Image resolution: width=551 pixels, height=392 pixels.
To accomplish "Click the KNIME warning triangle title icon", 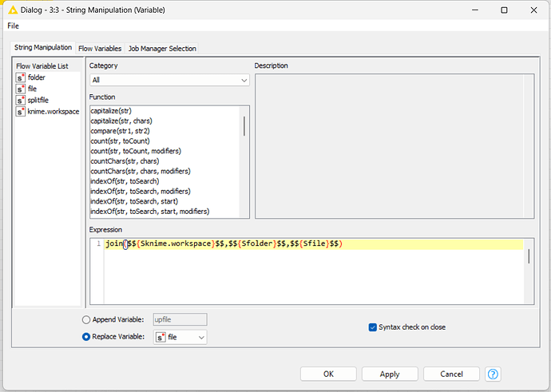I will [13, 10].
